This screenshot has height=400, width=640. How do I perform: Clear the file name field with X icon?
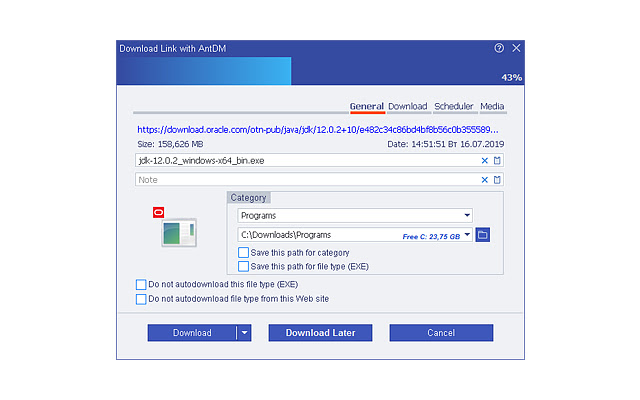pyautogui.click(x=484, y=160)
